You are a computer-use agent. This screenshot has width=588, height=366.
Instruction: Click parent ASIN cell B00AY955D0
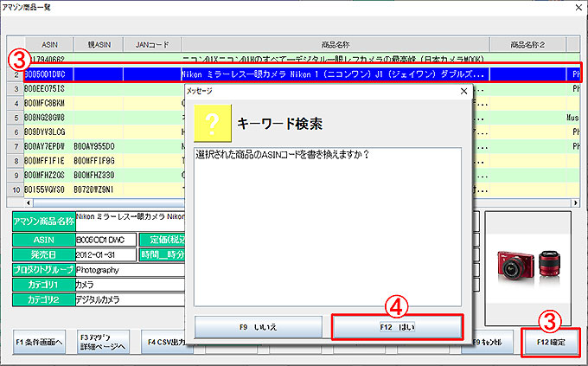[99, 146]
